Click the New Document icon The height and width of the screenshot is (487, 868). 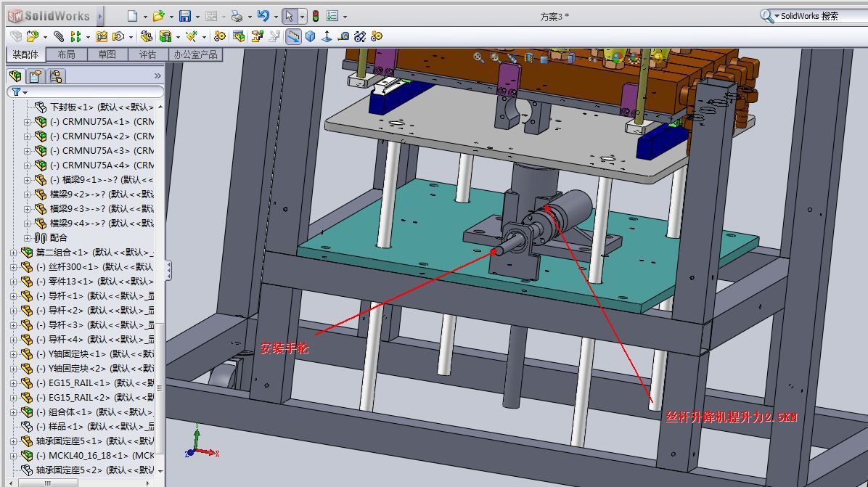coord(132,16)
